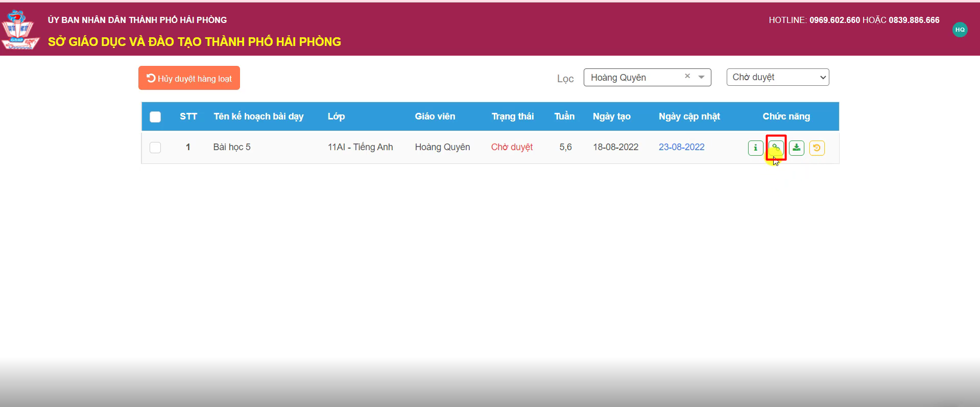Click the red Chờ duyệt status text
980x407 pixels.
click(x=512, y=147)
